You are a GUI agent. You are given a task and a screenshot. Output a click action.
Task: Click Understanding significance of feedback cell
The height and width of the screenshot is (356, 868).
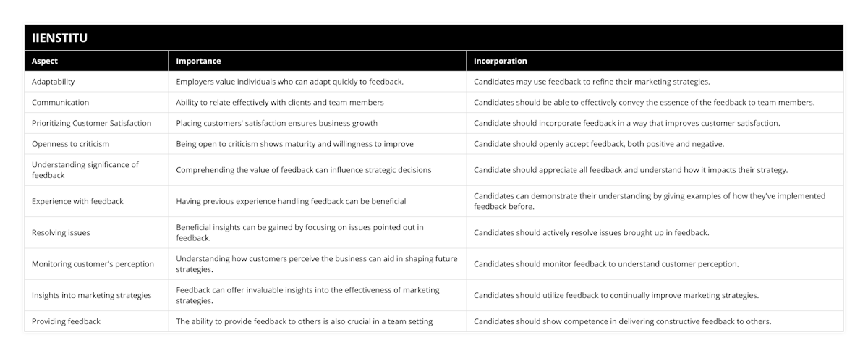point(86,170)
